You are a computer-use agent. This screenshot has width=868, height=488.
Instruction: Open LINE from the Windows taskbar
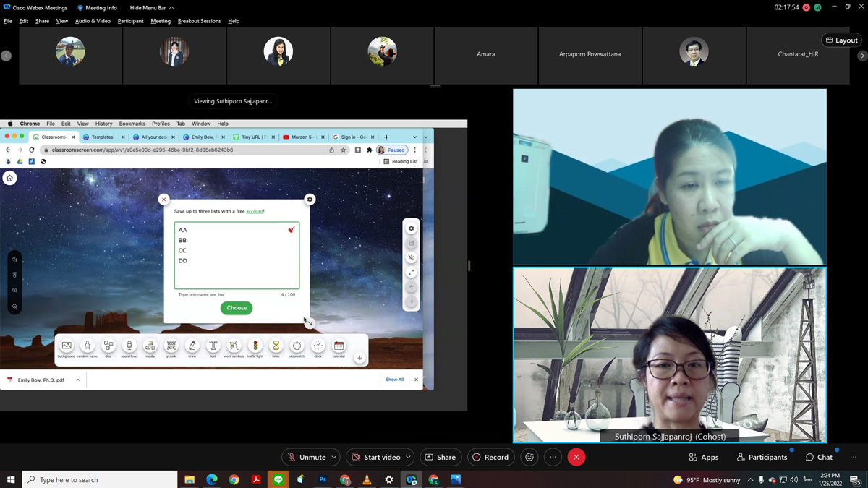click(278, 479)
